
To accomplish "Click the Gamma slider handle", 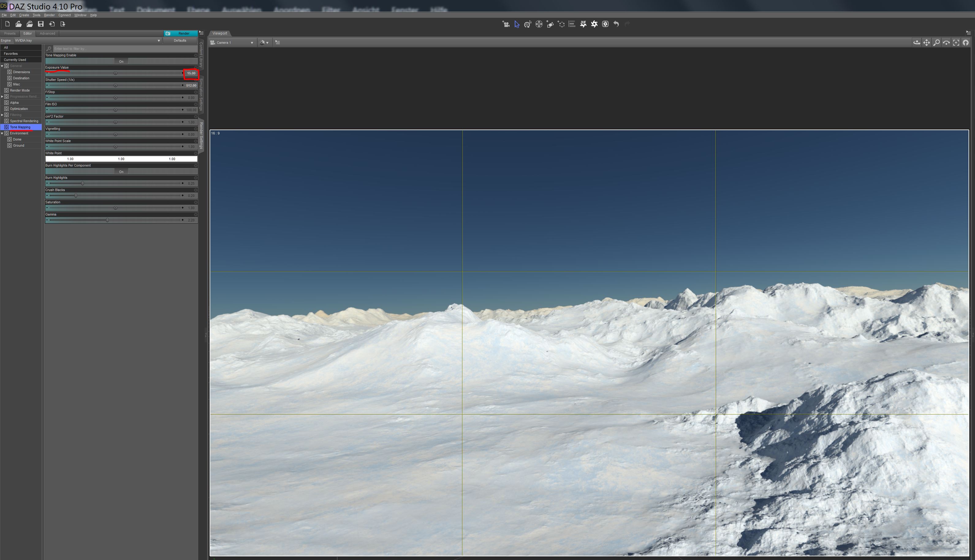I will coord(107,220).
